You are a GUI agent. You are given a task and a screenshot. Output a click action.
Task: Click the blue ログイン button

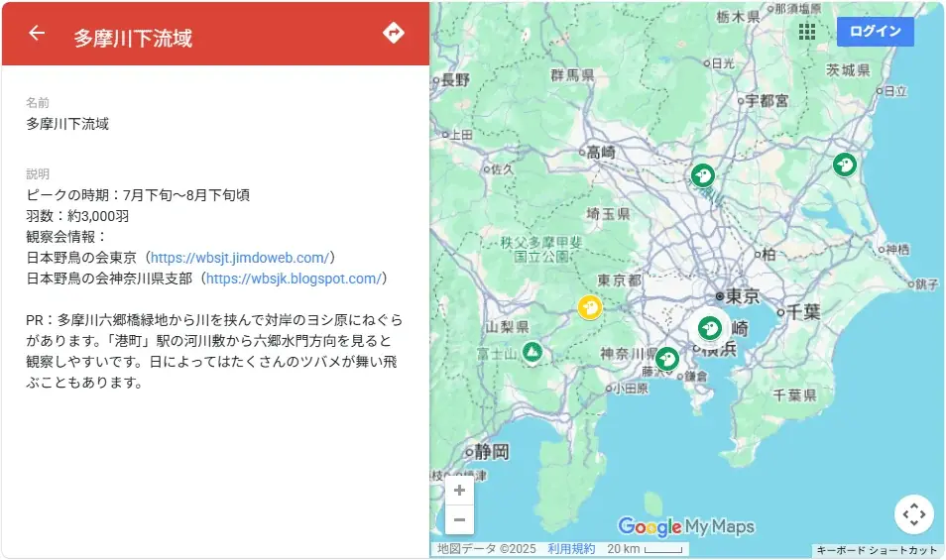(x=875, y=32)
